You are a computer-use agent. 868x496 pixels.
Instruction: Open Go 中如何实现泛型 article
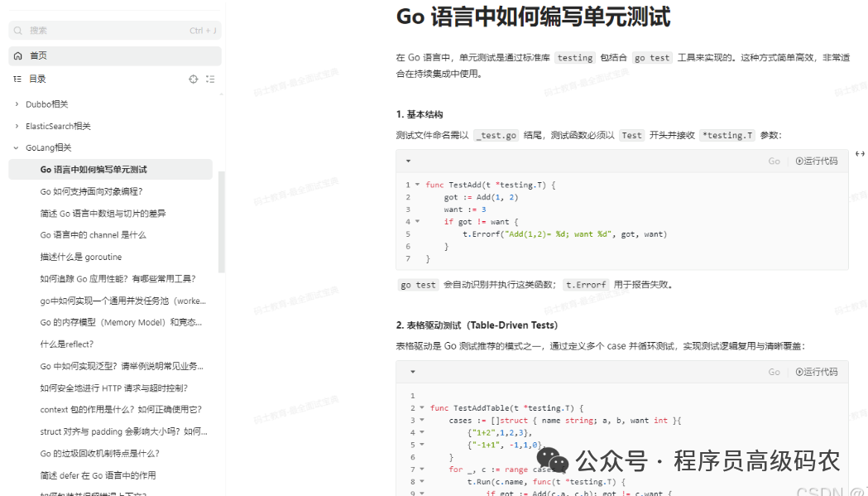(x=122, y=366)
